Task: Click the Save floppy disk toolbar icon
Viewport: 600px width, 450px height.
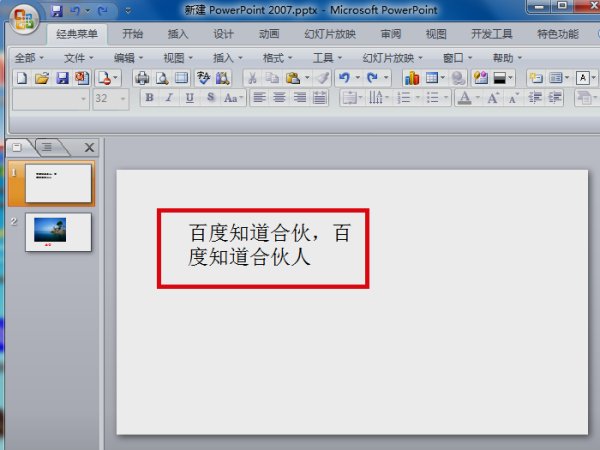Action: (62, 78)
